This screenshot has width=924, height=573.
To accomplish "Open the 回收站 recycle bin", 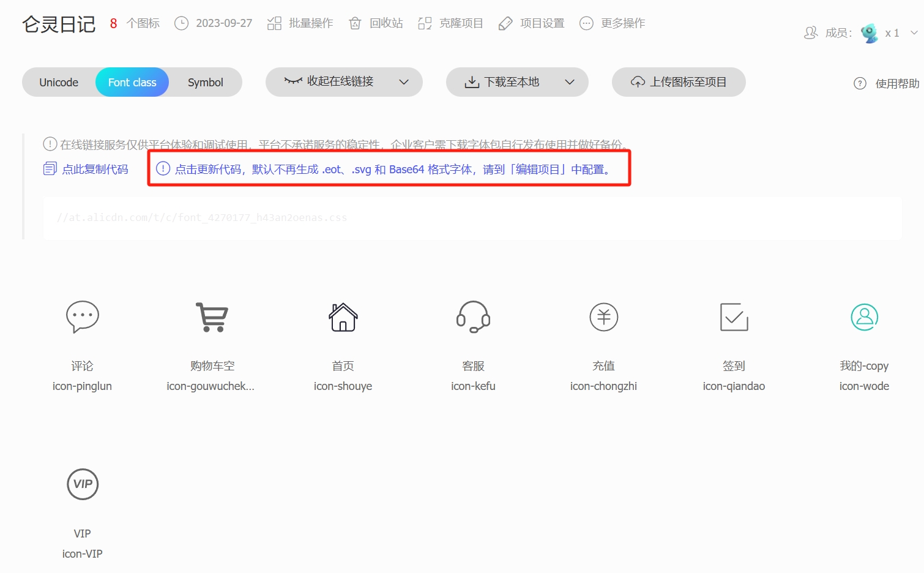I will pyautogui.click(x=376, y=23).
